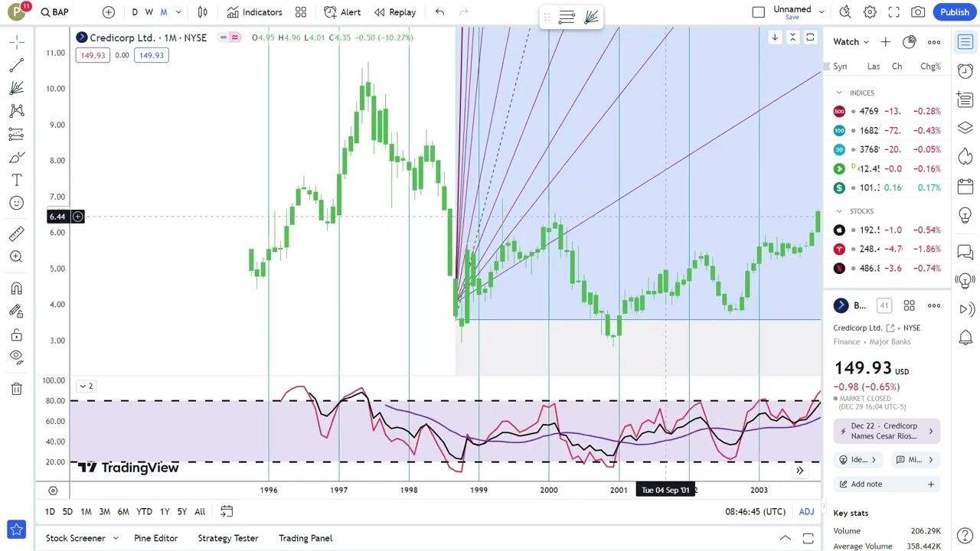Open the Trading Panel tab
This screenshot has height=551, width=980.
(x=305, y=538)
